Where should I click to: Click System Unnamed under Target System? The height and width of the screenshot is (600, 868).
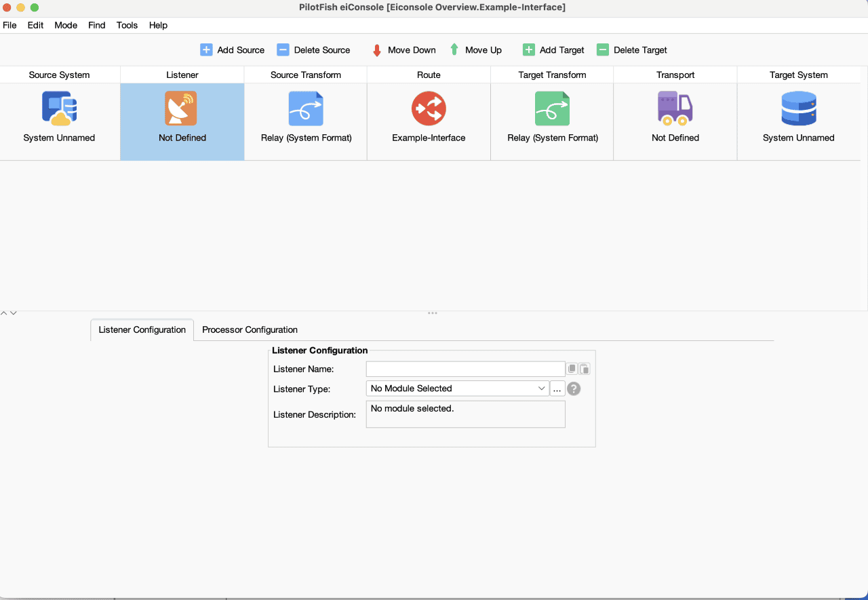tap(799, 138)
